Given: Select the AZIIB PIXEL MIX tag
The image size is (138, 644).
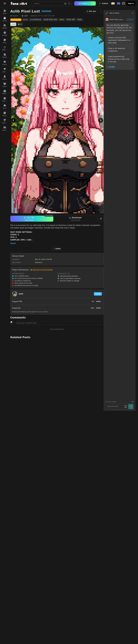Looking at the screenshot, I should [50, 20].
